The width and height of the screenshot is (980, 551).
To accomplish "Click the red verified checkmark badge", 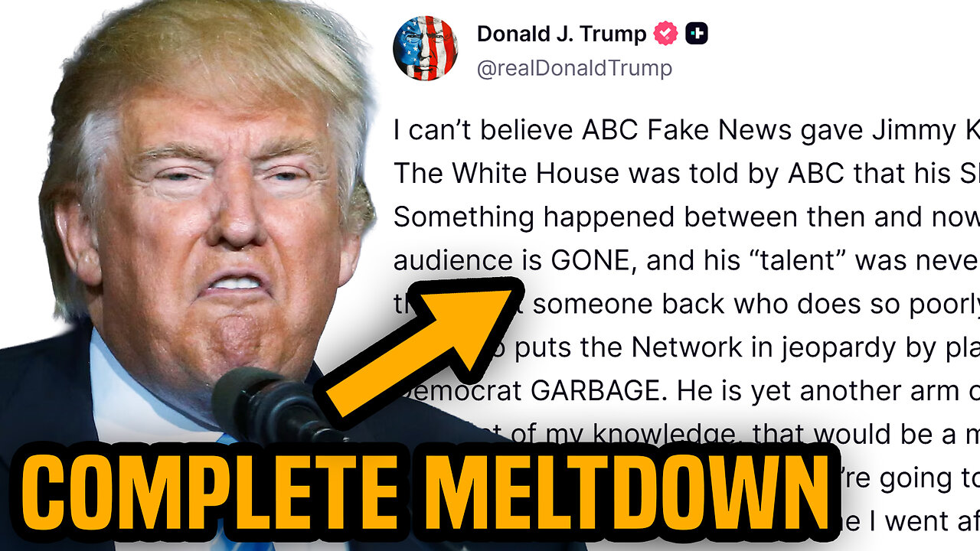I will pos(665,34).
